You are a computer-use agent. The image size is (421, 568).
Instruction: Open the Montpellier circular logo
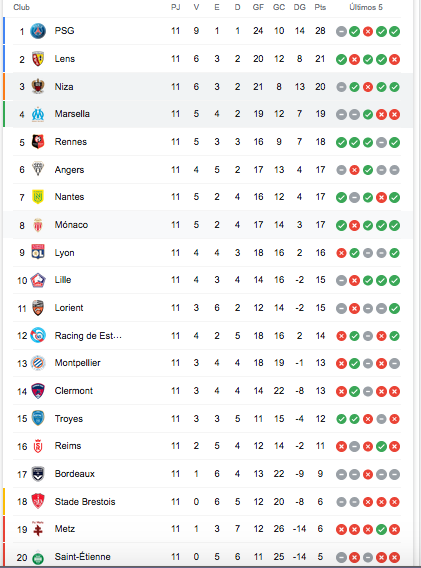(x=38, y=363)
